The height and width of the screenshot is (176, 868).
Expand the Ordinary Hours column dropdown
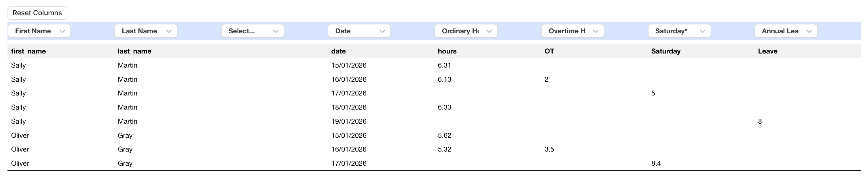[x=466, y=31]
